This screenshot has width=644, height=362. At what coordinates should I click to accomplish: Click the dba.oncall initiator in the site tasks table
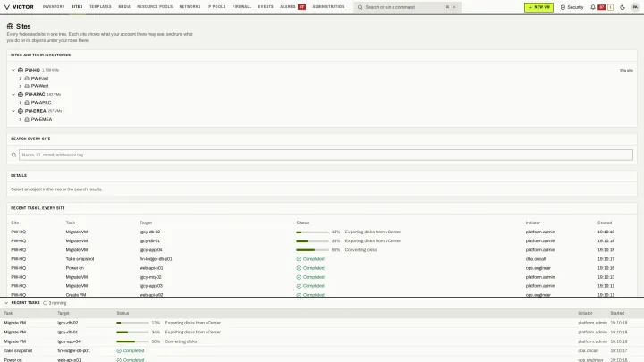pos(536,259)
